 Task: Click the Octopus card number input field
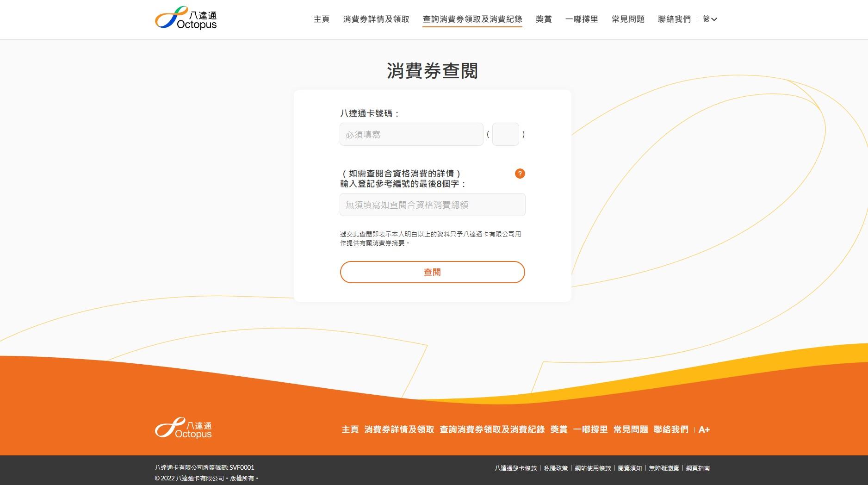point(411,134)
